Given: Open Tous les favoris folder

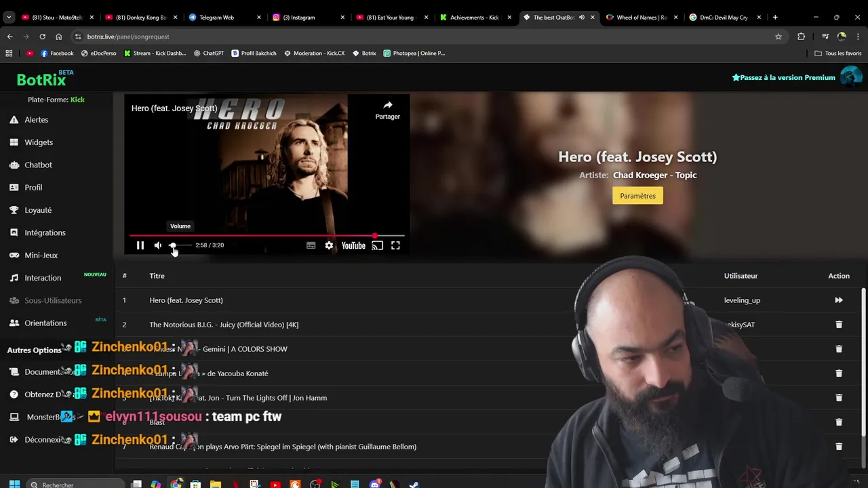Looking at the screenshot, I should point(838,53).
